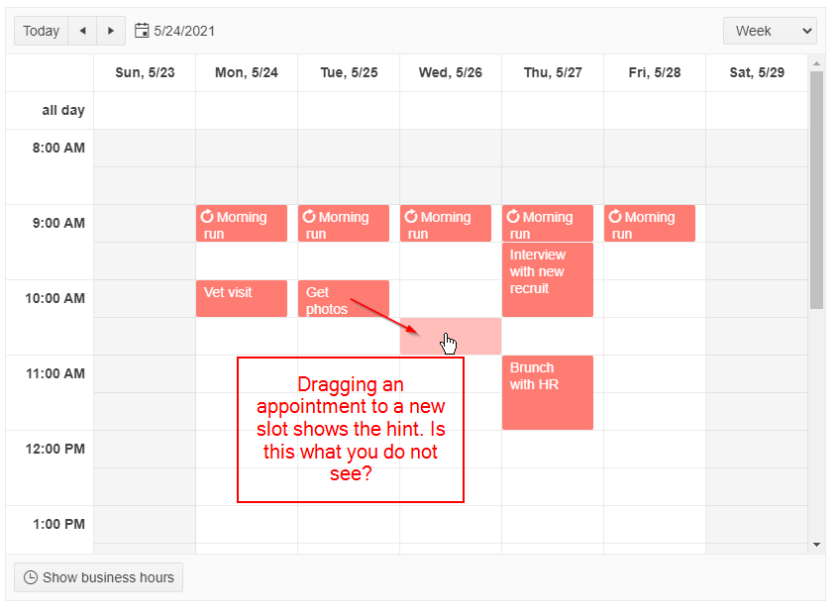The image size is (840, 616).
Task: Click scrollbar up arrow
Action: 816,63
